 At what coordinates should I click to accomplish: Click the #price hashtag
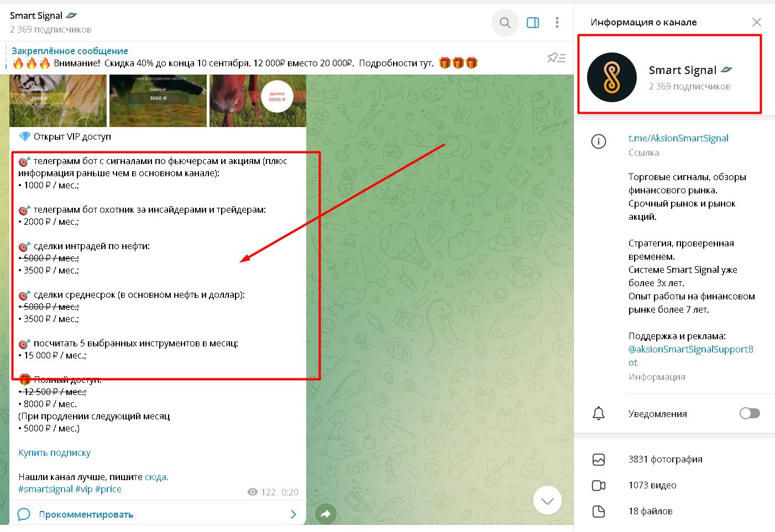pos(108,489)
